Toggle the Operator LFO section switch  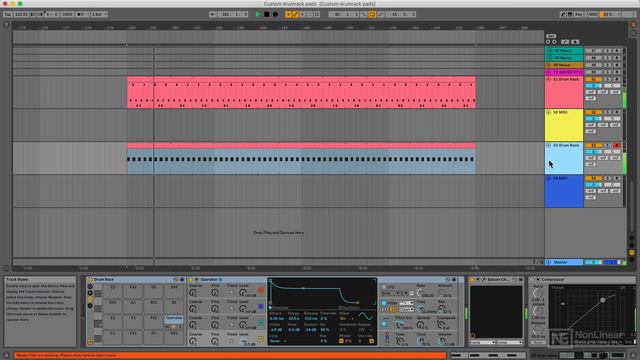point(384,287)
